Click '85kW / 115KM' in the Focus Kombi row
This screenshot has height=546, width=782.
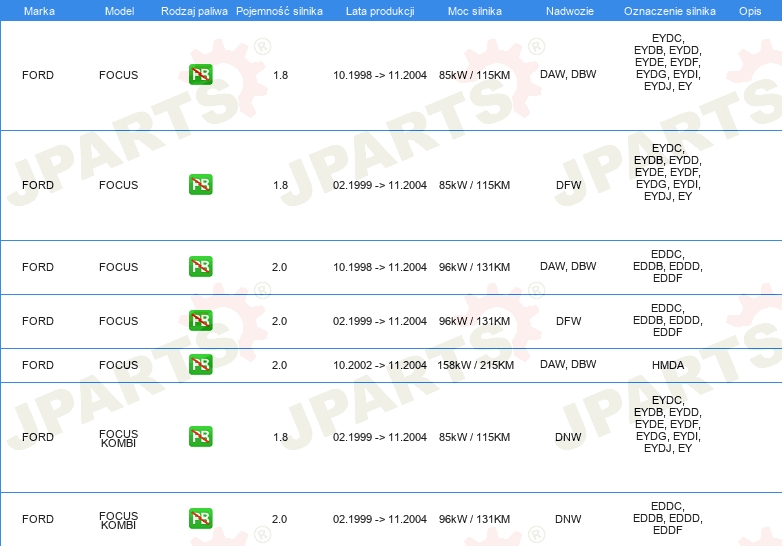(x=474, y=437)
